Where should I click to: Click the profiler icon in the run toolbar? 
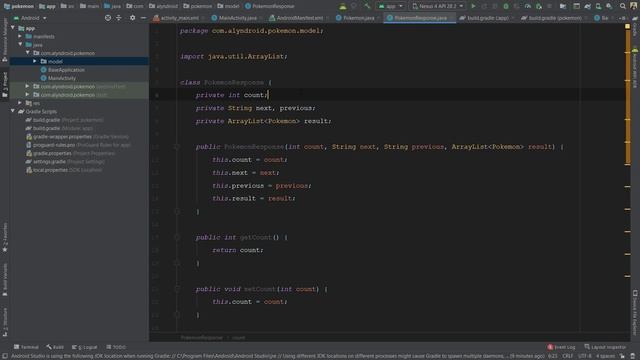point(528,6)
